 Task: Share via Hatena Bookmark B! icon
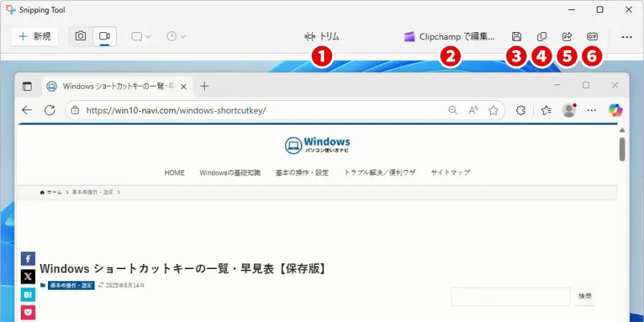pos(28,295)
